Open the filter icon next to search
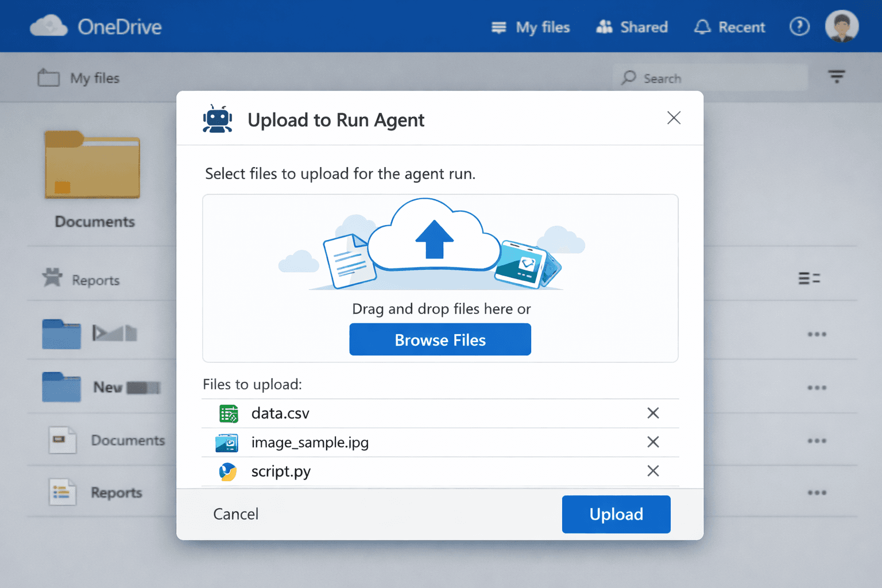Screen dimensions: 882x588 click(837, 76)
